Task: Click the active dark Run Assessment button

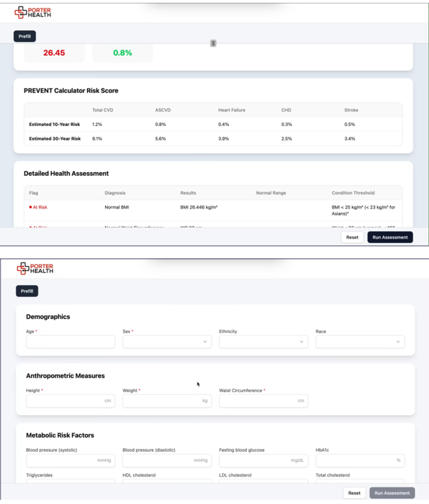Action: [390, 237]
